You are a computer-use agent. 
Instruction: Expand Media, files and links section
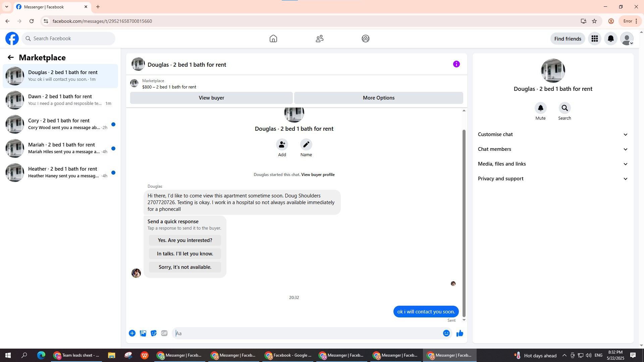pos(553,164)
